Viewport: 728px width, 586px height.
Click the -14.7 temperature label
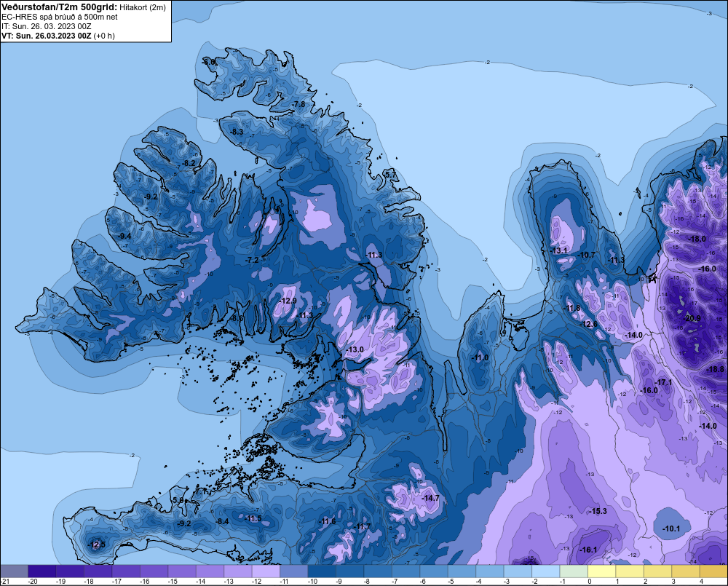[x=430, y=498]
